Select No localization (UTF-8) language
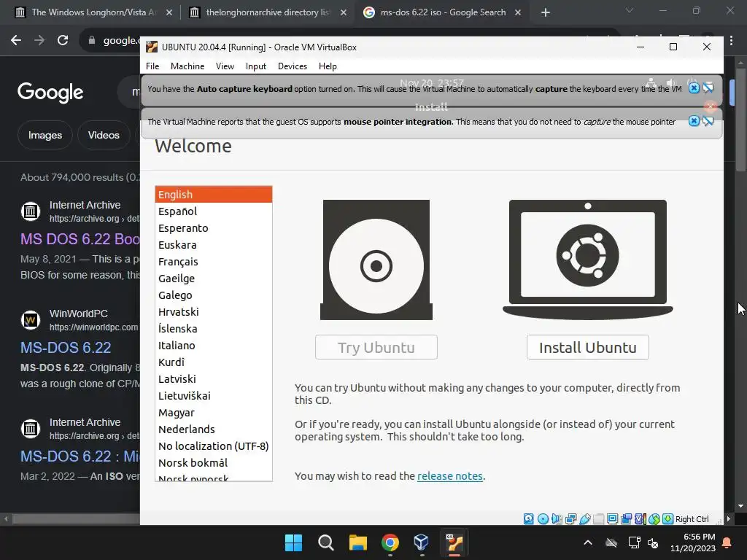Viewport: 747px width, 560px height. (x=214, y=446)
